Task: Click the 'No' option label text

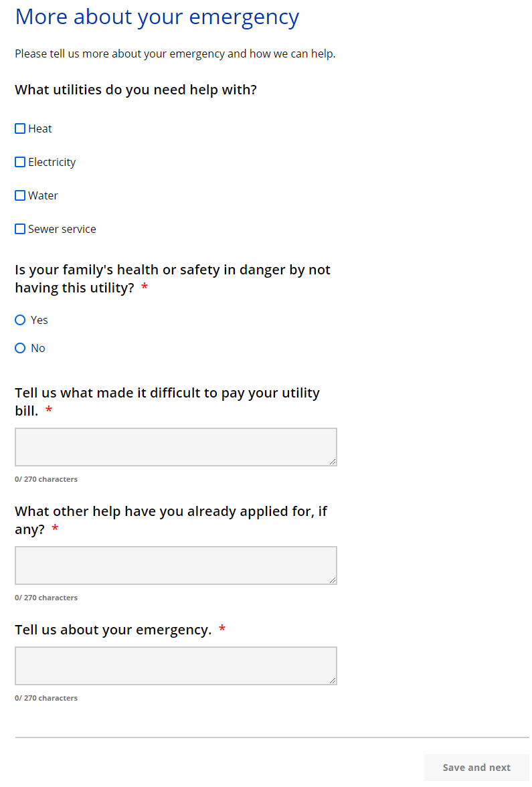Action: point(38,348)
